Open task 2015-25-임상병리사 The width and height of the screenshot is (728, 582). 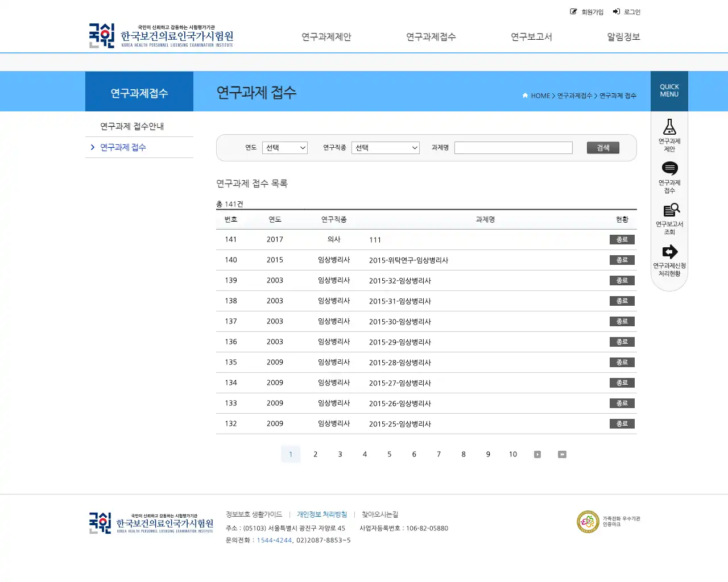tap(400, 424)
